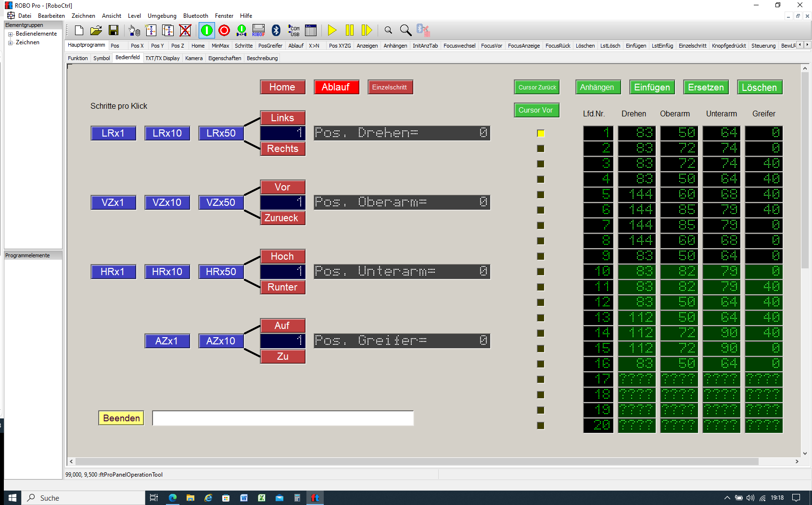Click the ROBO IF interface test icon
Image resolution: width=812 pixels, height=505 pixels.
click(x=259, y=30)
